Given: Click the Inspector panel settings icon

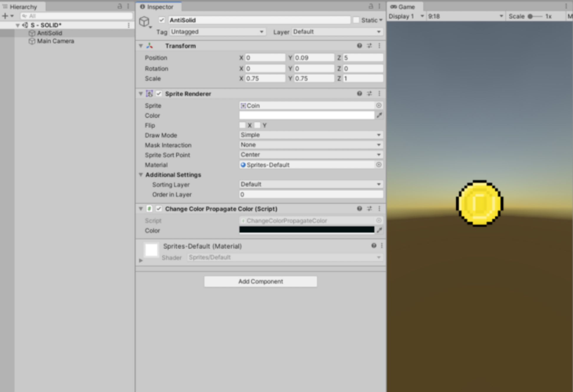Looking at the screenshot, I should click(380, 5).
